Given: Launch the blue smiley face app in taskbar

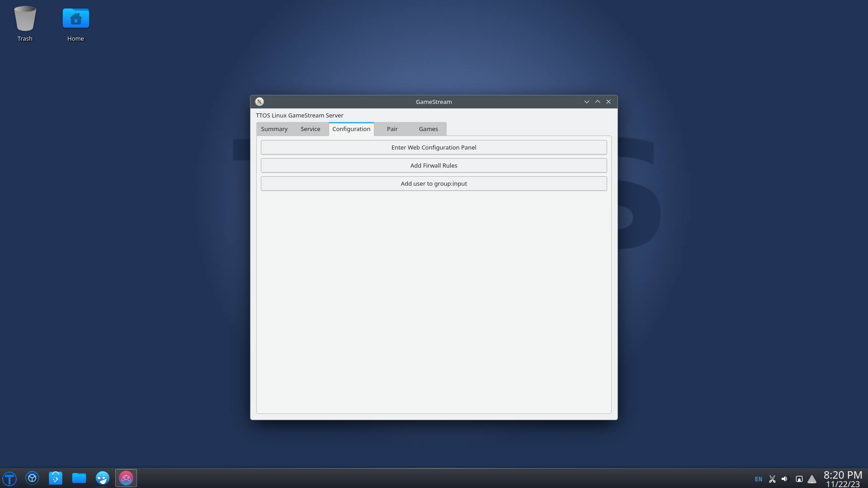Looking at the screenshot, I should point(103,478).
